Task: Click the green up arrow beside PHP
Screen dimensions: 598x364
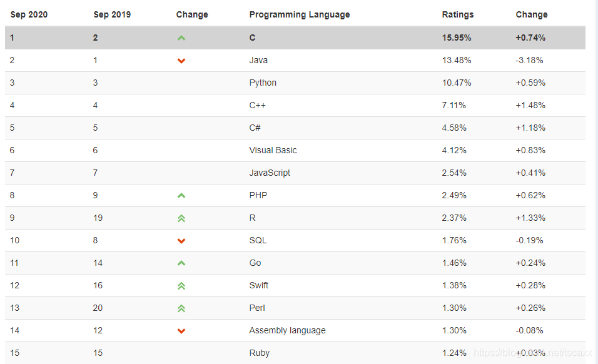Action: click(x=181, y=196)
